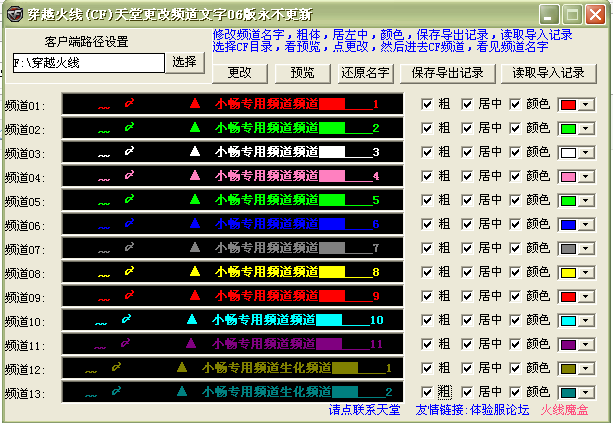Click the 频道13: row label
The width and height of the screenshot is (613, 423).
pyautogui.click(x=25, y=394)
